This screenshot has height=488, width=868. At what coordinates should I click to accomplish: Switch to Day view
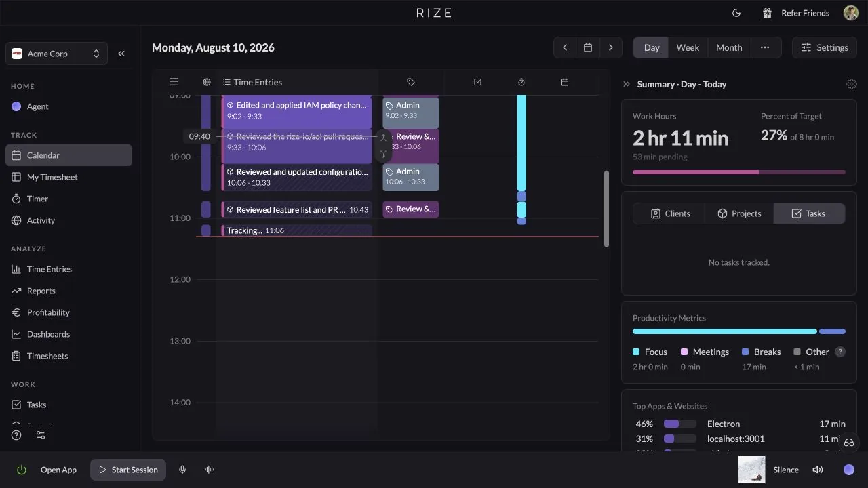click(x=652, y=47)
